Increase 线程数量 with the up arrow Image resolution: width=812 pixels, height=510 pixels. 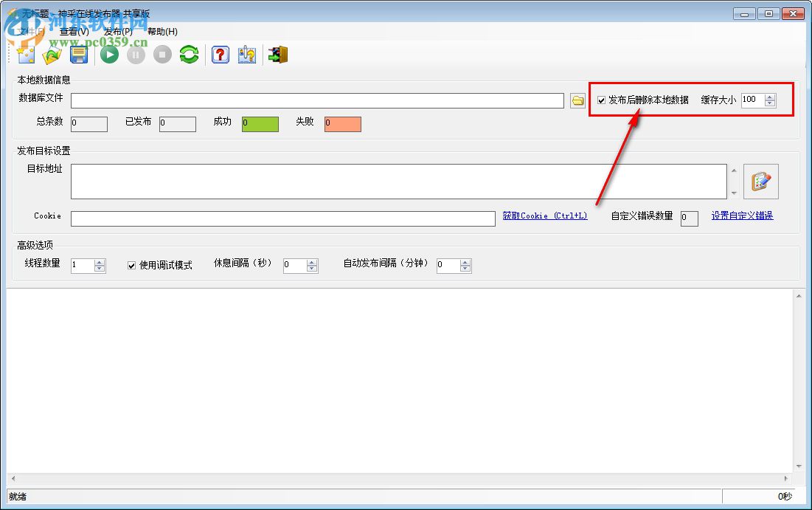100,262
